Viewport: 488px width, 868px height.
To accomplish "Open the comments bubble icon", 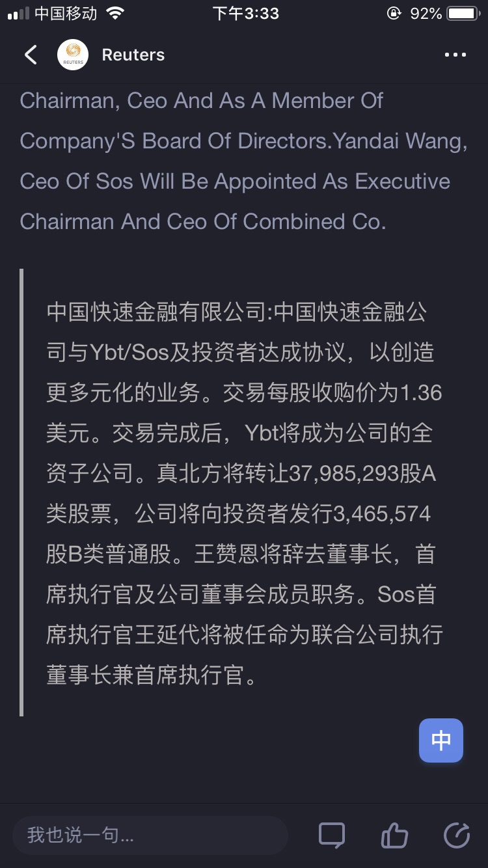I will point(332,835).
